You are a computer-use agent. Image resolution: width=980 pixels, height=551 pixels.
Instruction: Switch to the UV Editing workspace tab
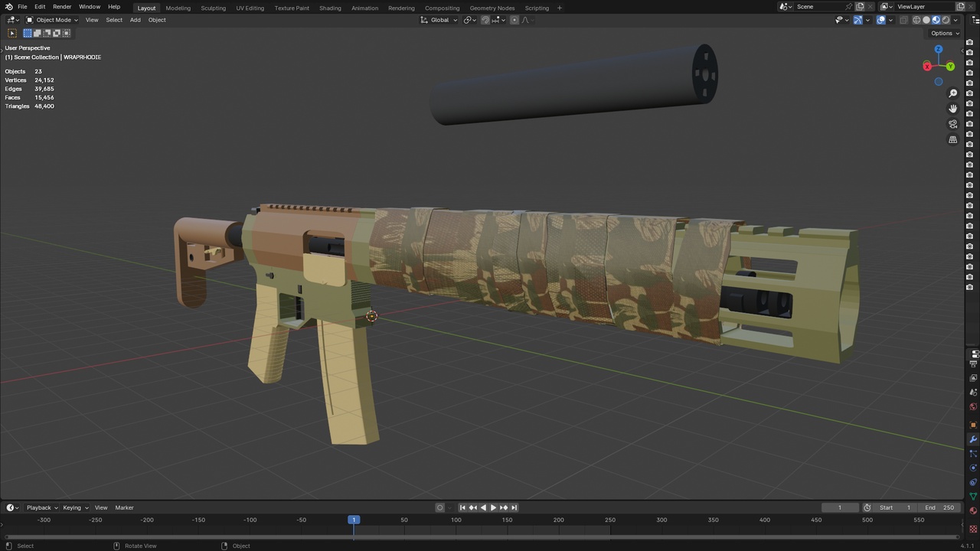[250, 8]
